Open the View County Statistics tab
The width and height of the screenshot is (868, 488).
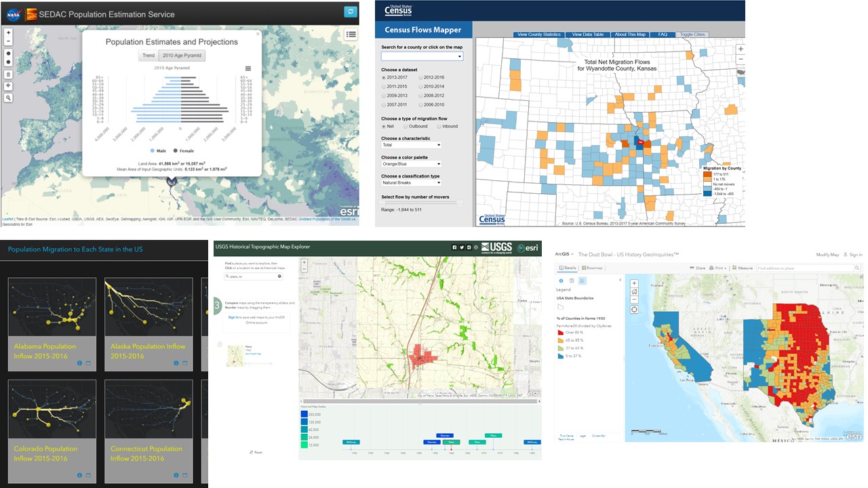click(x=539, y=35)
